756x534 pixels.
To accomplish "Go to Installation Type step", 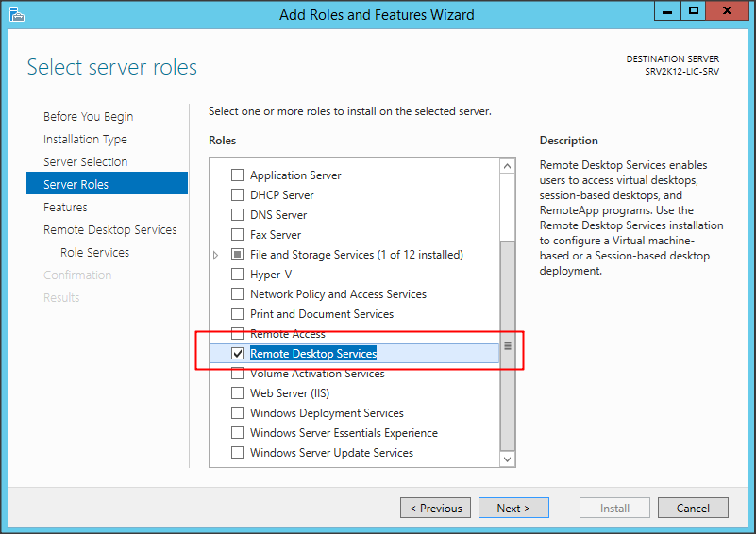I will point(85,140).
